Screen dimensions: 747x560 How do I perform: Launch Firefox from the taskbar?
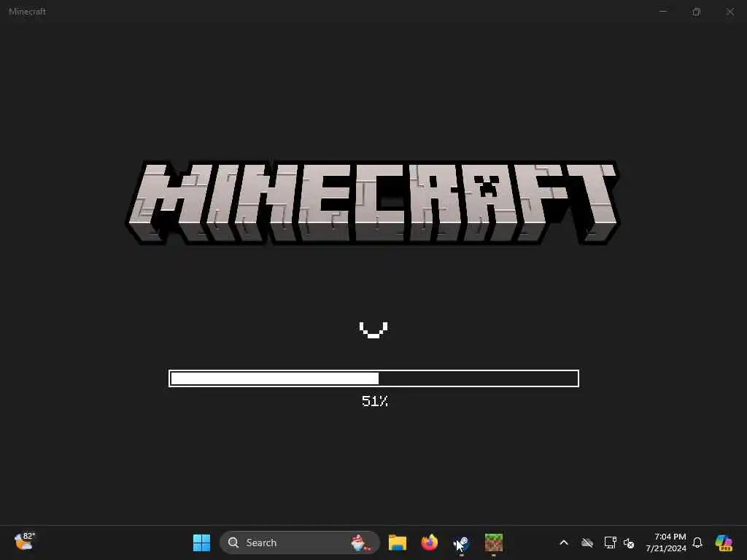click(x=429, y=542)
